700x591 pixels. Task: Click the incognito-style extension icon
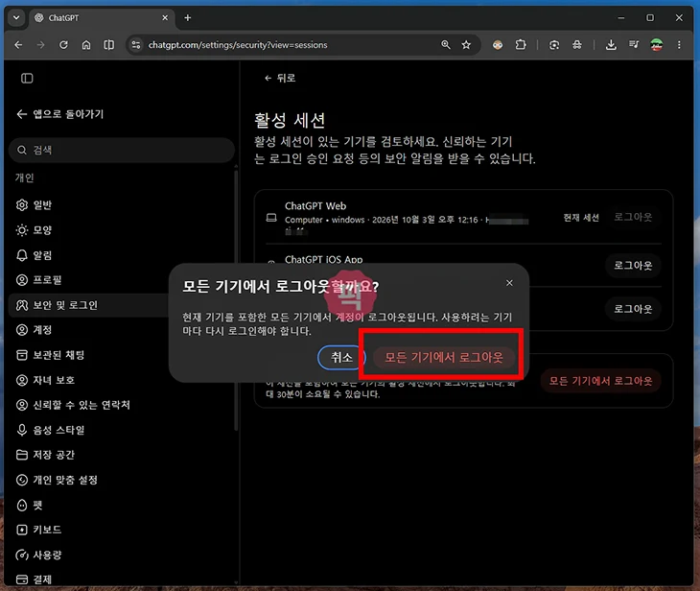pyautogui.click(x=577, y=45)
